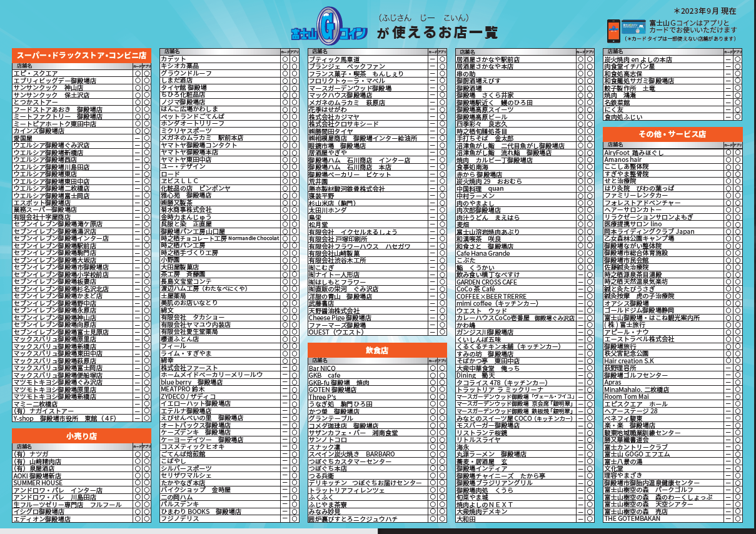Screen dimensions: 756x534
Task: Click the 愛国屋 row
Action: tap(81, 138)
